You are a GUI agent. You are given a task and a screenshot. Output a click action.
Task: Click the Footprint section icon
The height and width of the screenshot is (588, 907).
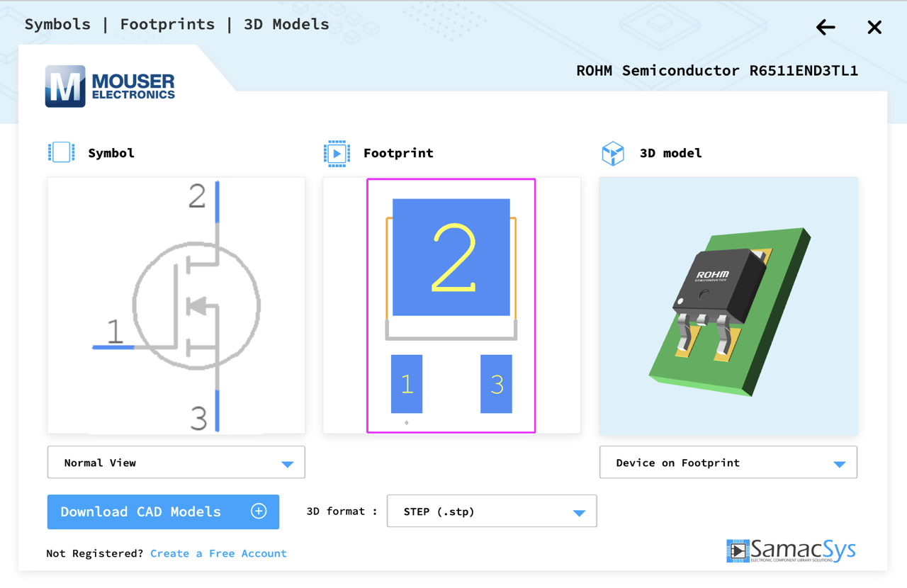[x=337, y=153]
